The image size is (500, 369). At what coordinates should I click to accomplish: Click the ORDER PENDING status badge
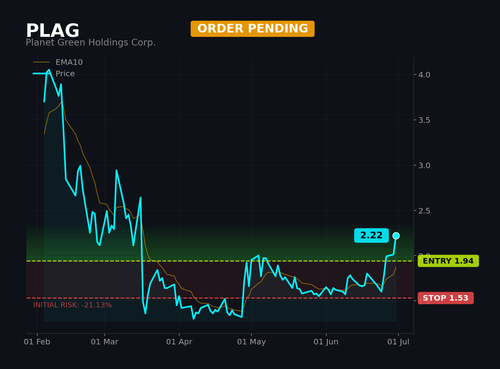click(x=252, y=29)
